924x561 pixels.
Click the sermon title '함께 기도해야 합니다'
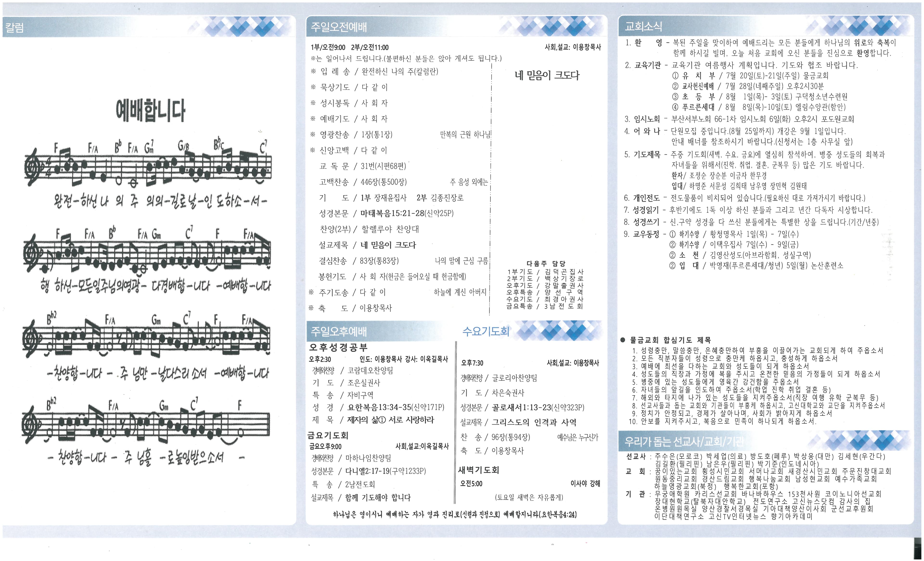tap(378, 498)
